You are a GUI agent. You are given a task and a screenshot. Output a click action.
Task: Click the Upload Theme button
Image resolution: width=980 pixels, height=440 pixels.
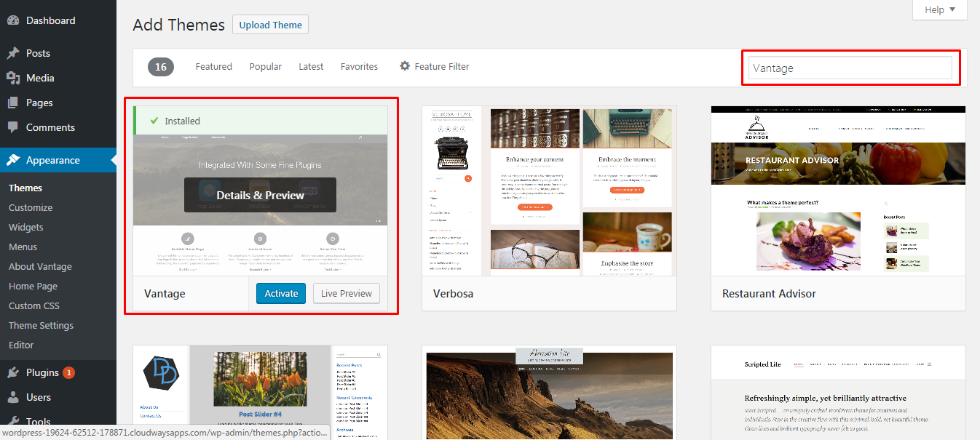click(x=271, y=25)
